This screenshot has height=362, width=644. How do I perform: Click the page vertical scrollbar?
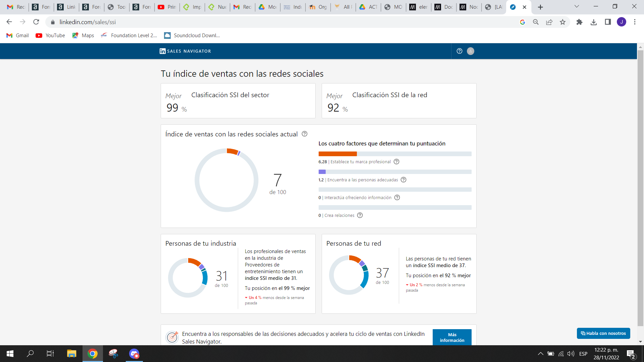[x=640, y=188]
